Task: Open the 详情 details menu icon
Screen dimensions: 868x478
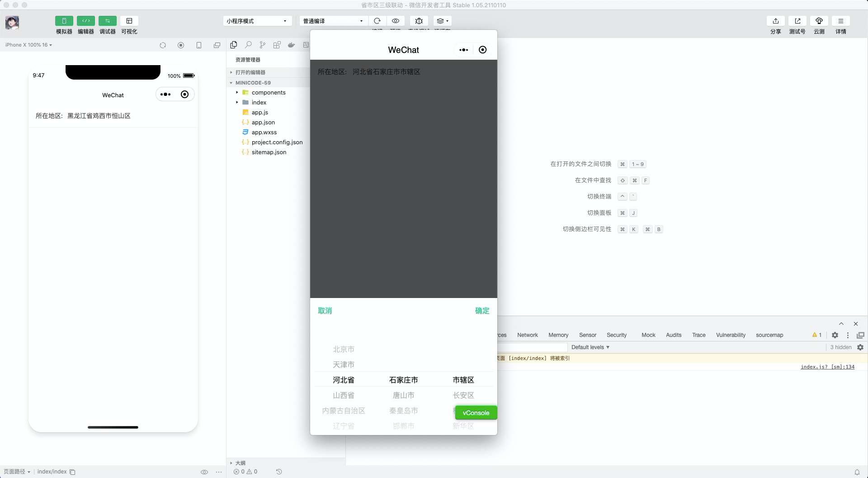Action: [841, 21]
